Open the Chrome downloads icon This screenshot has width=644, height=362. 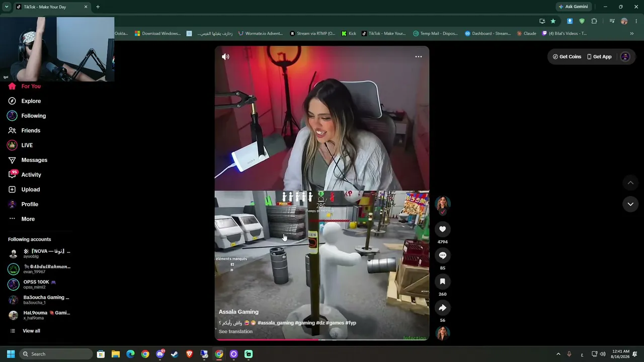[570, 21]
